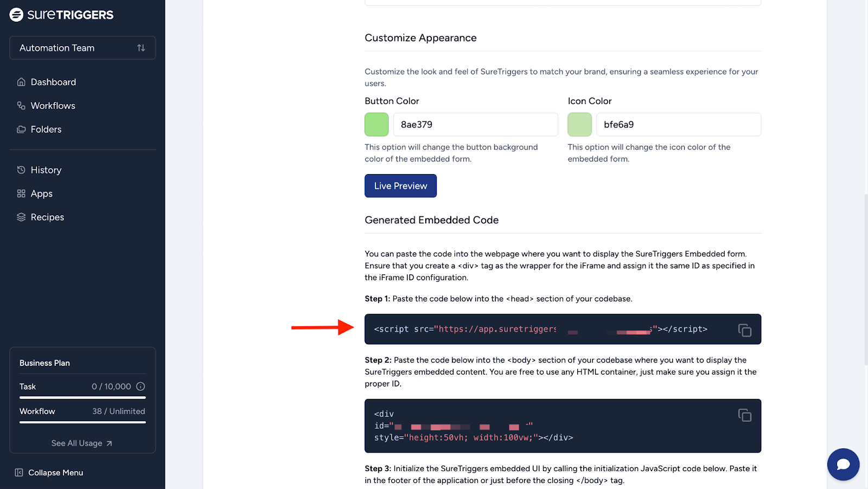View run History

46,170
